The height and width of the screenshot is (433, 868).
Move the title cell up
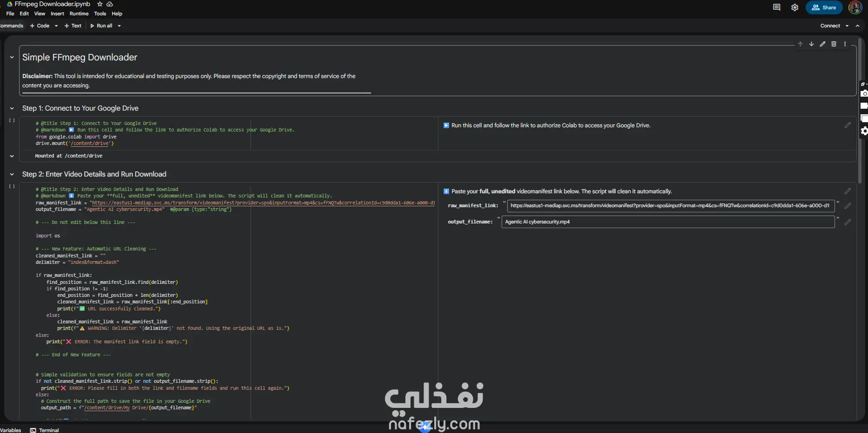tap(800, 44)
